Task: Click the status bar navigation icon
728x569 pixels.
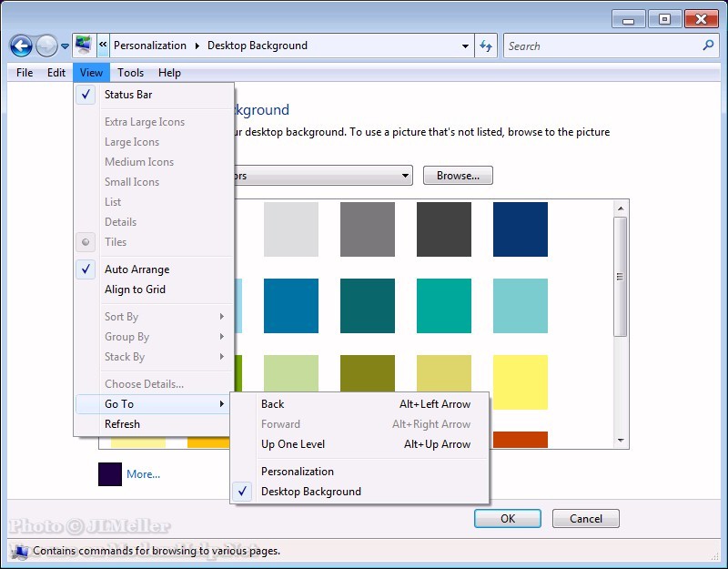Action: click(20, 551)
